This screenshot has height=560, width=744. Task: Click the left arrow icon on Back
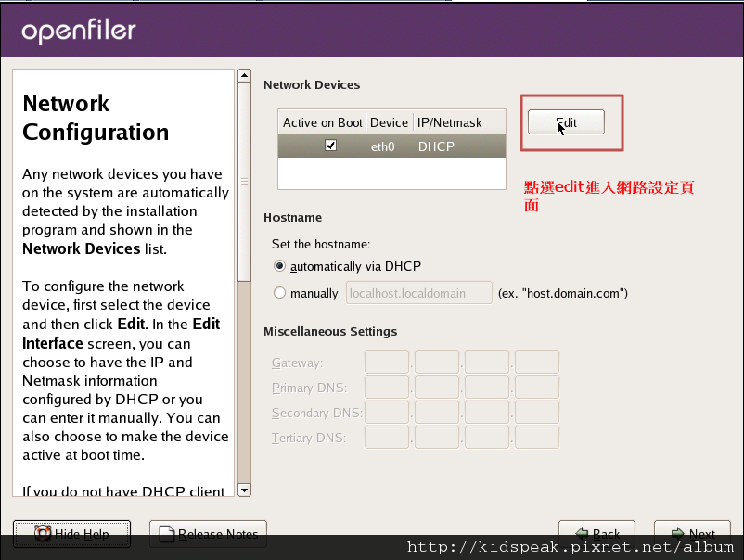pyautogui.click(x=583, y=534)
